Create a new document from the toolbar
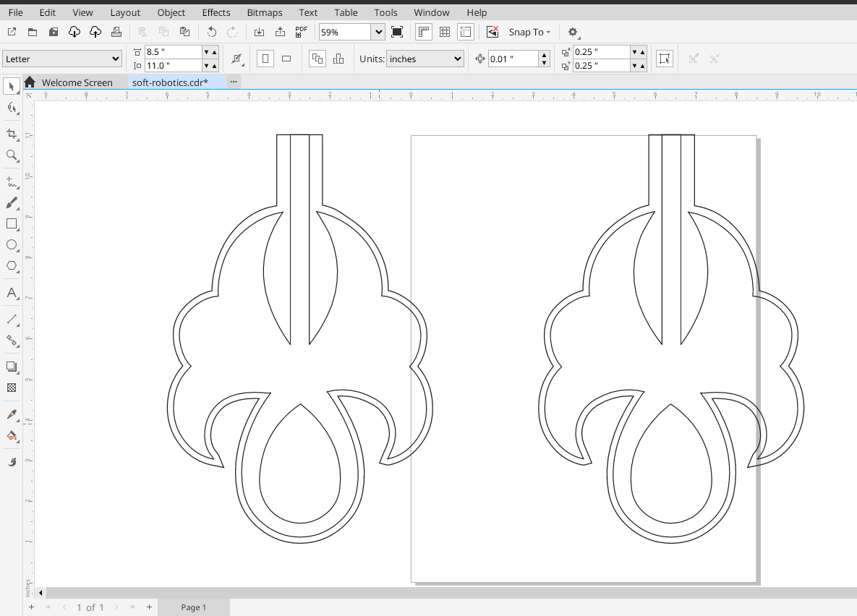Image resolution: width=857 pixels, height=616 pixels. (12, 33)
